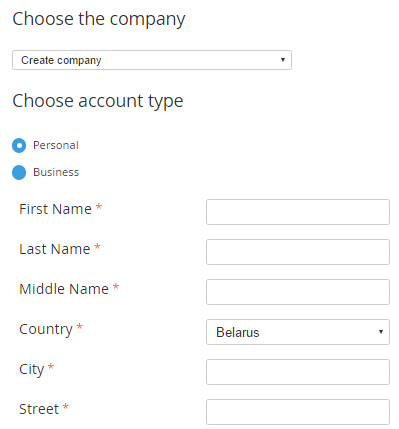Viewport: 399px width, 429px height.
Task: Click the arrow on Create company selector
Action: click(x=283, y=60)
